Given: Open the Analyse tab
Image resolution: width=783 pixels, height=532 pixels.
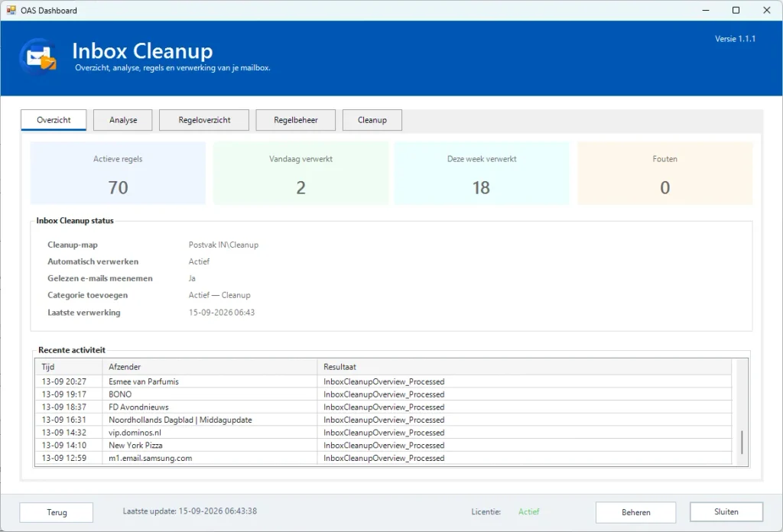Looking at the screenshot, I should [x=123, y=120].
